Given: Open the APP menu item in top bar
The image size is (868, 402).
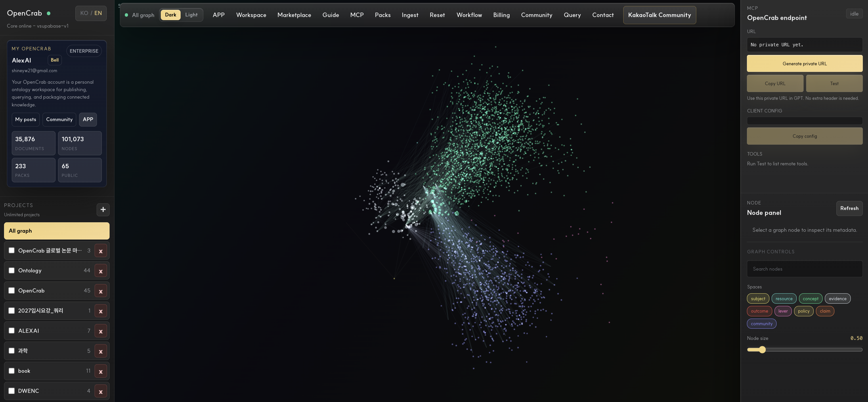Looking at the screenshot, I should coord(219,15).
